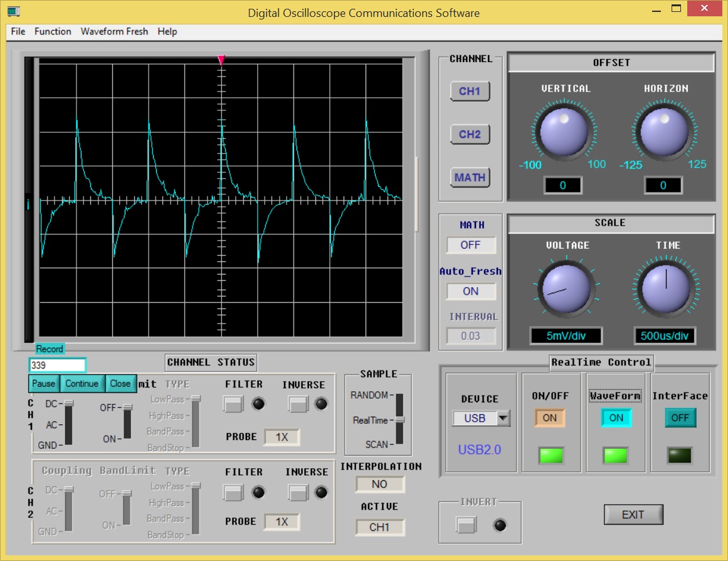Open the Help menu
This screenshot has width=728, height=561.
[167, 31]
